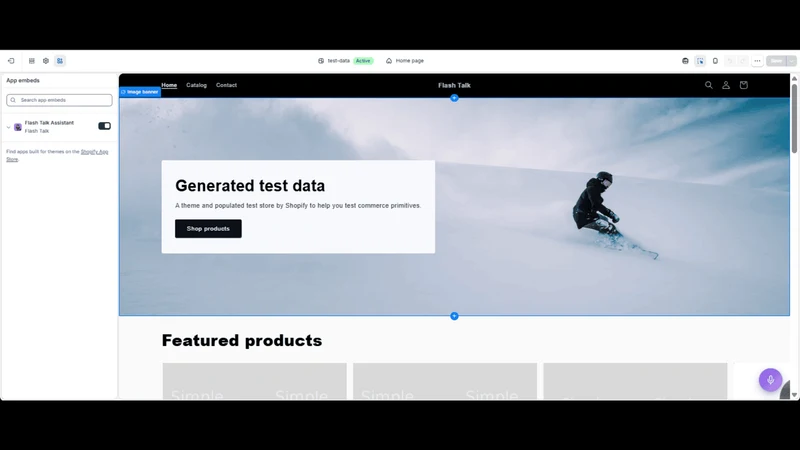Open the store preview icon in toolbar

pos(685,61)
